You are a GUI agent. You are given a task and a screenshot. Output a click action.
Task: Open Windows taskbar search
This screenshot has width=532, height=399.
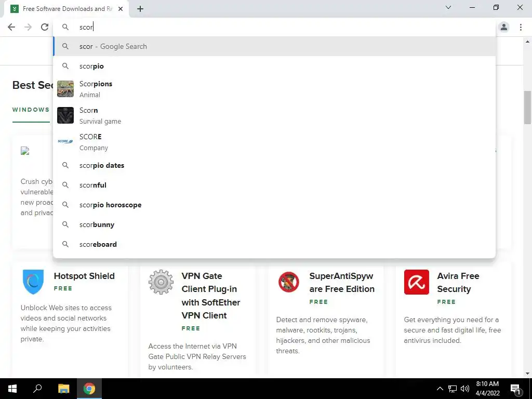click(37, 389)
